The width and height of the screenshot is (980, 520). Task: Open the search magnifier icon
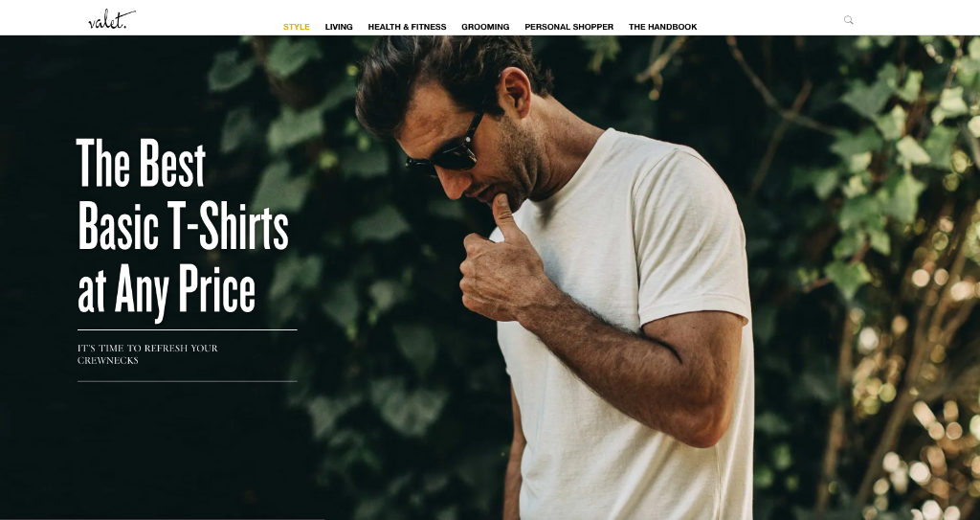(848, 20)
